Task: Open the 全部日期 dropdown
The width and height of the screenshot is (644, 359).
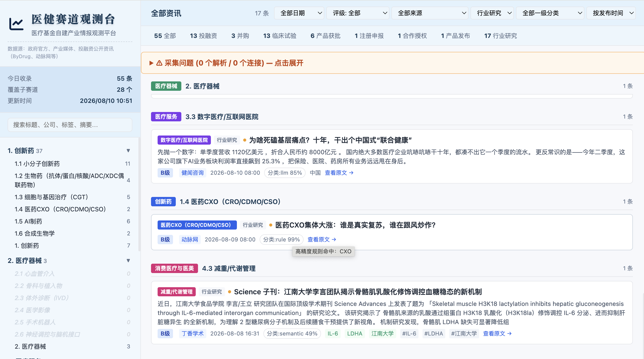Action: 299,13
